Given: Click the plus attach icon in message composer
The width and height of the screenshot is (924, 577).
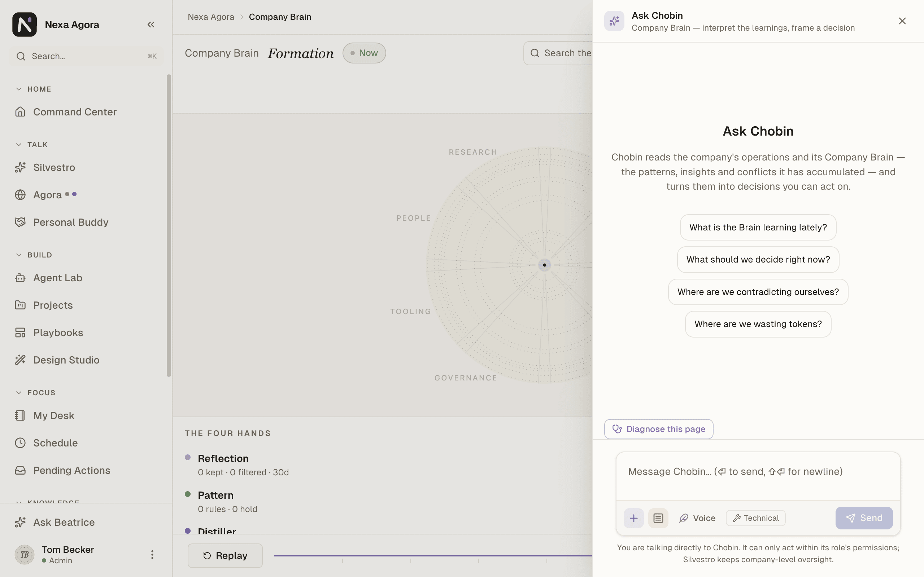Looking at the screenshot, I should click(x=633, y=518).
